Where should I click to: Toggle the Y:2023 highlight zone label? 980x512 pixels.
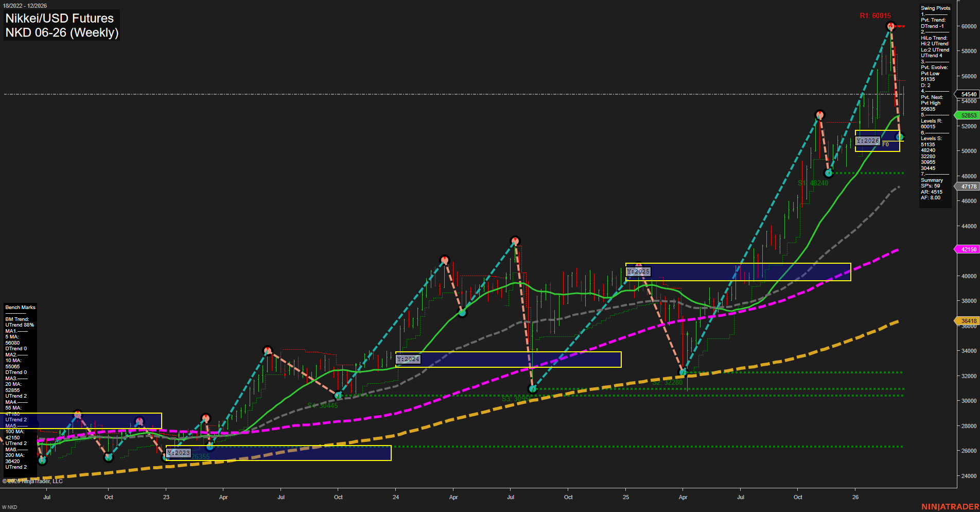tap(179, 452)
